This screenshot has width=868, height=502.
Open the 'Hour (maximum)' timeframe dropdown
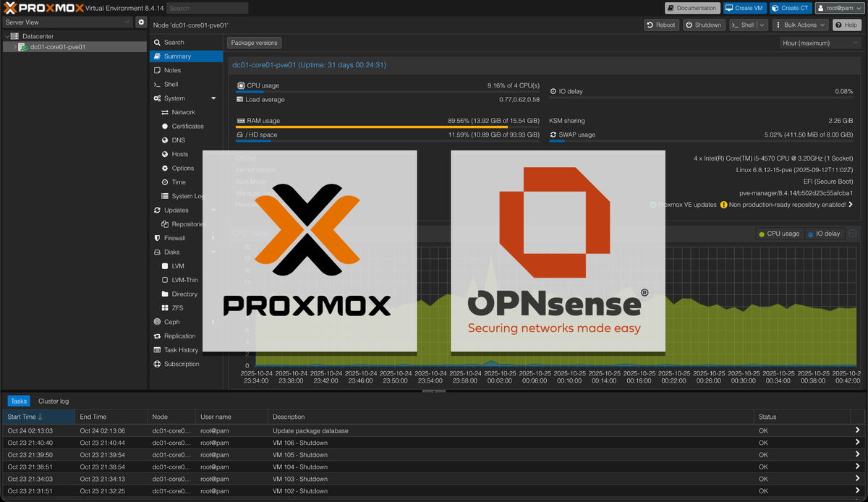tap(818, 42)
